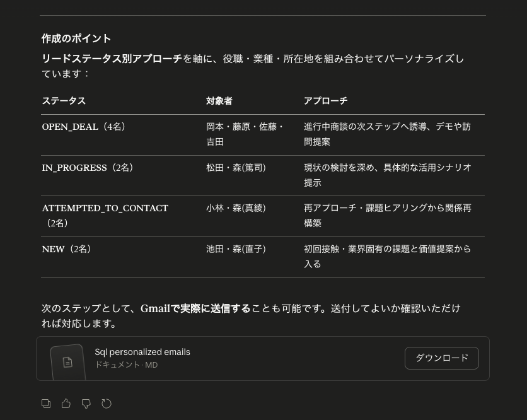This screenshot has width=527, height=420.
Task: Click the MD document icon on the attachment
Action: coord(67,361)
